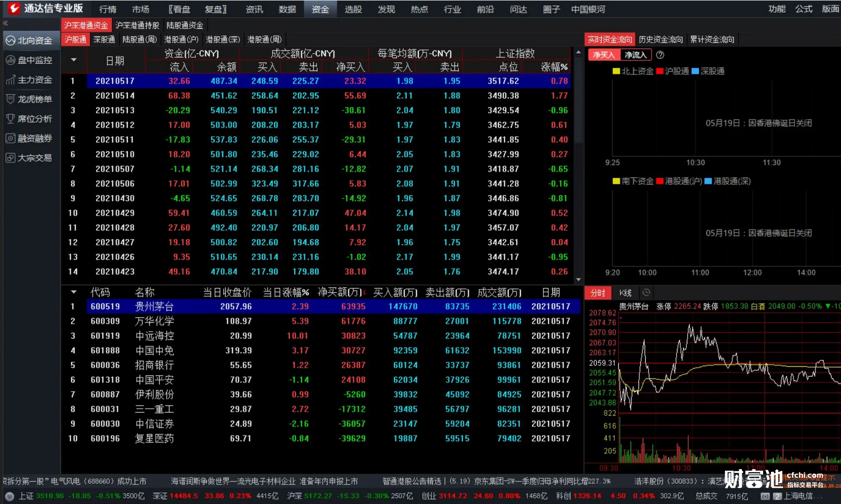Click the status bar expand arrow icon
Viewport: 841px width, 504px height.
click(x=9, y=496)
